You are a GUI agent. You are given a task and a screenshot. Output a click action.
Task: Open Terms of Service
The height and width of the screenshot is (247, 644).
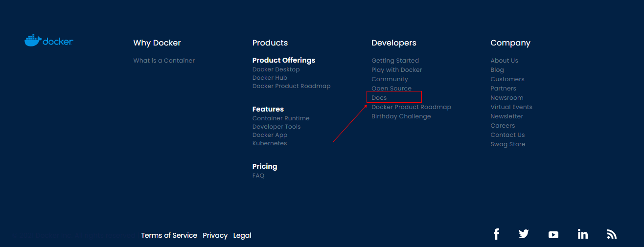click(x=169, y=235)
